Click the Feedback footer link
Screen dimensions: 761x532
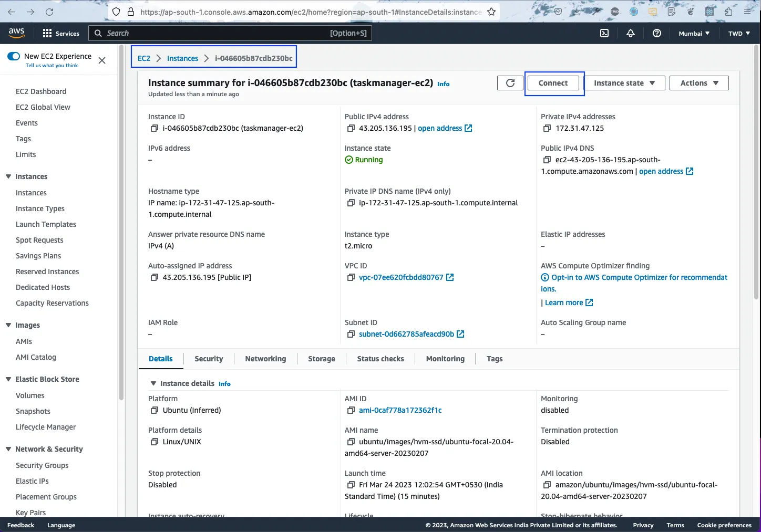[20, 525]
